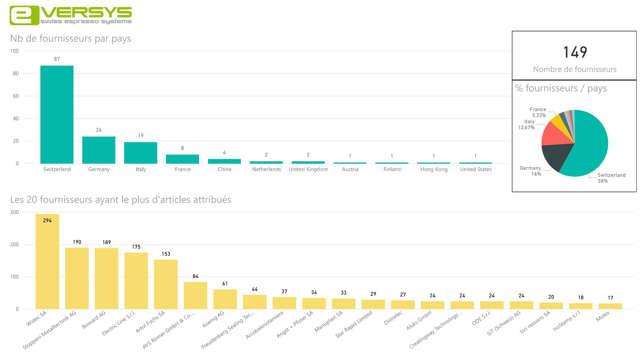Click the 87 data label above Switzerland
The height and width of the screenshot is (358, 644).
coord(57,59)
